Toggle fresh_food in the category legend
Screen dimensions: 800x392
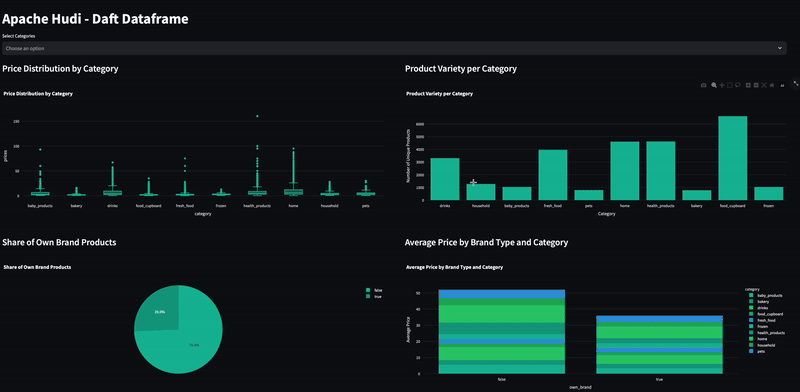pyautogui.click(x=762, y=320)
